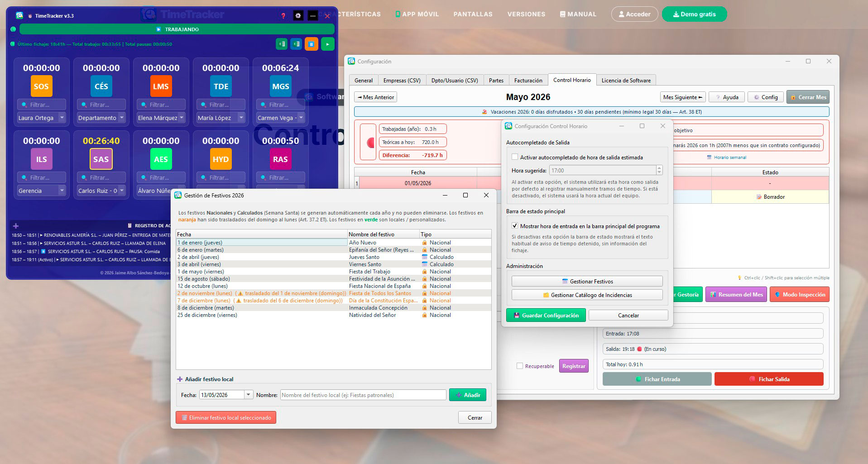Click the Hora sugerida 17:00 spinner arrows
This screenshot has width=868, height=464.
click(x=659, y=170)
